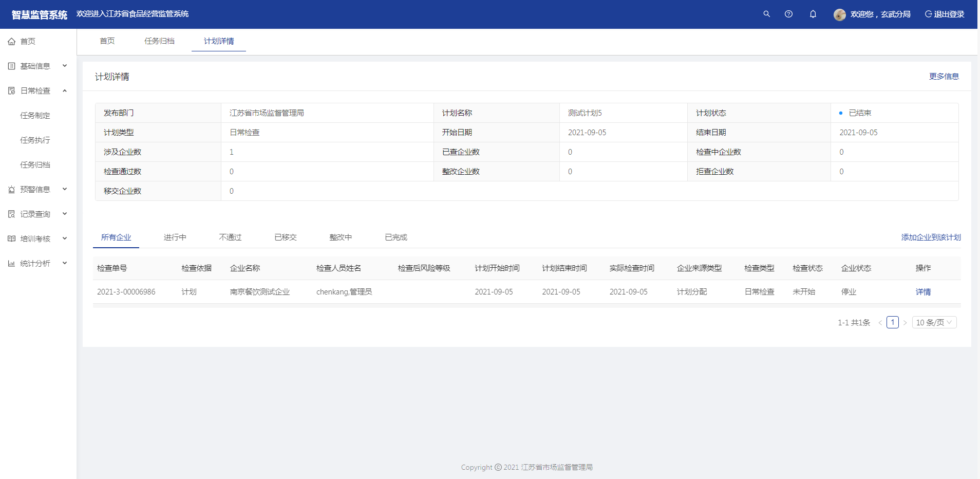Image resolution: width=980 pixels, height=479 pixels.
Task: Select the 已完成 filter tab
Action: (x=395, y=237)
